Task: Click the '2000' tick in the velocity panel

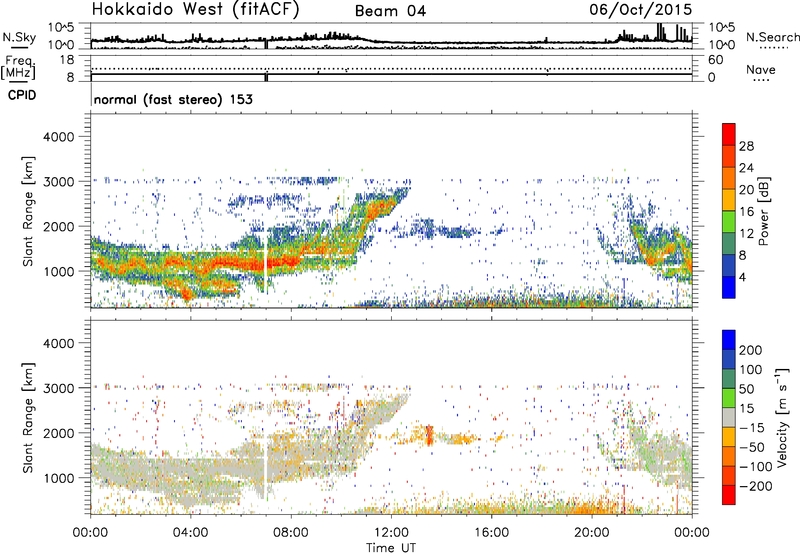Action: (59, 433)
